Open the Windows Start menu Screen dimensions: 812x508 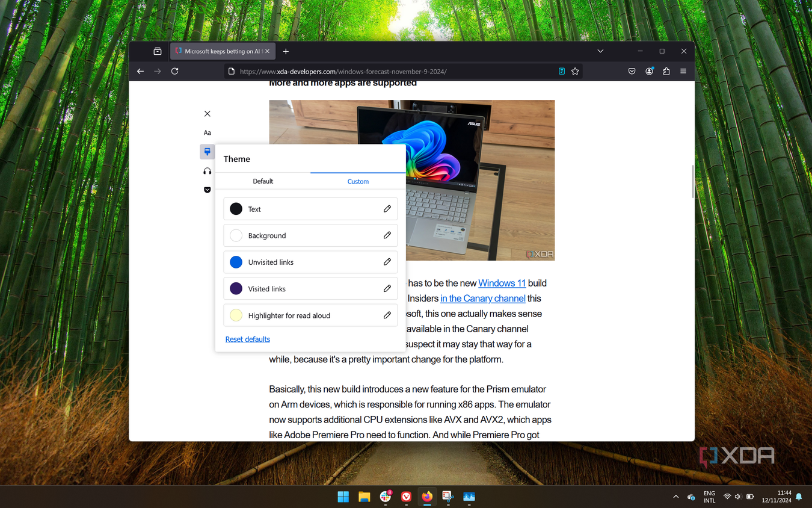coord(343,497)
